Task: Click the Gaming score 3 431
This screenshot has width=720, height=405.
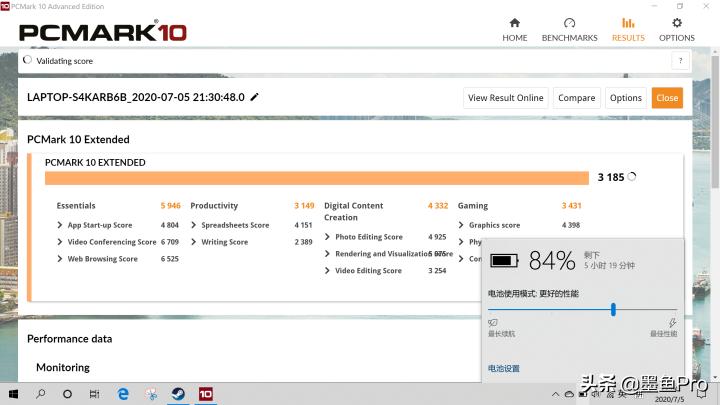Action: 571,206
